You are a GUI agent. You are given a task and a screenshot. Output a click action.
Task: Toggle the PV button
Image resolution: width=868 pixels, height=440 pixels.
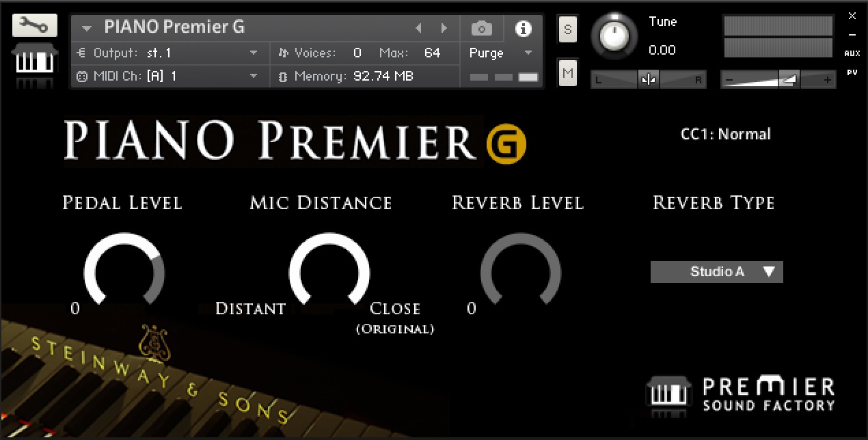point(852,72)
